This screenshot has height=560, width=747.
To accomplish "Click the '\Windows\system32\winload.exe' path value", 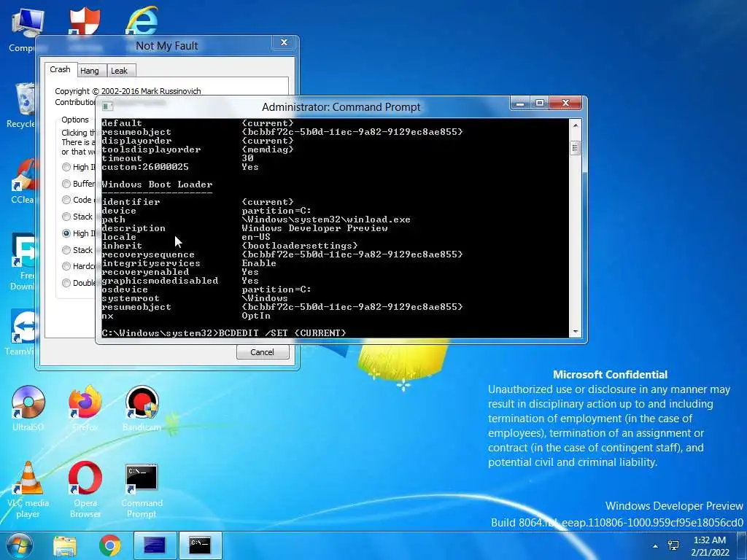I will [326, 219].
